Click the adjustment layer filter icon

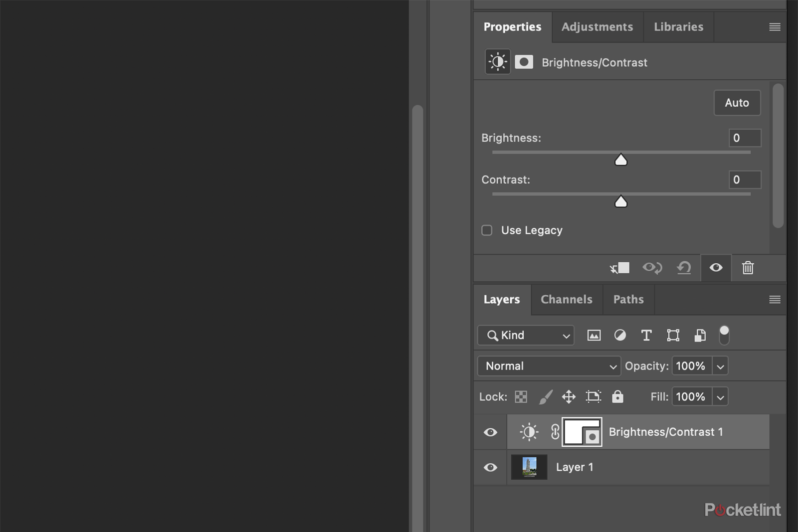coord(620,335)
